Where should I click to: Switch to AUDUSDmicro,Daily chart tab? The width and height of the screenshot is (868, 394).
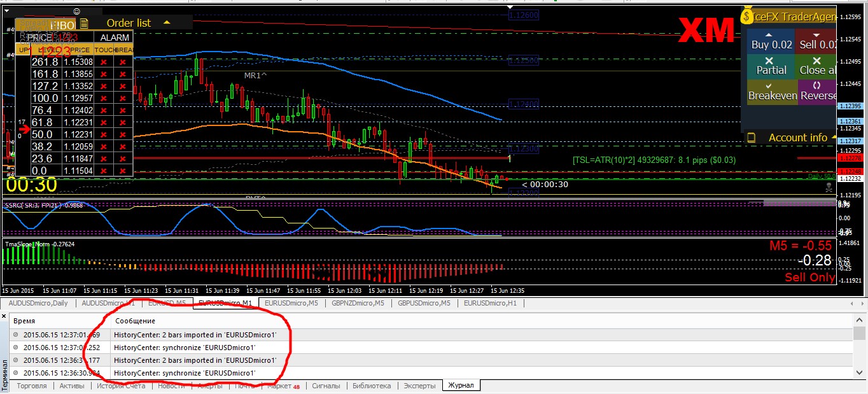point(38,303)
